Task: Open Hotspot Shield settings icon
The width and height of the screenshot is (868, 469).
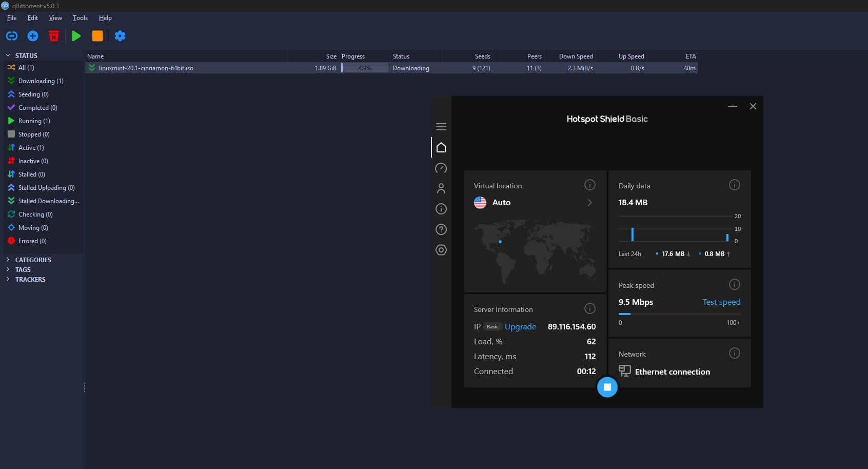Action: click(441, 250)
